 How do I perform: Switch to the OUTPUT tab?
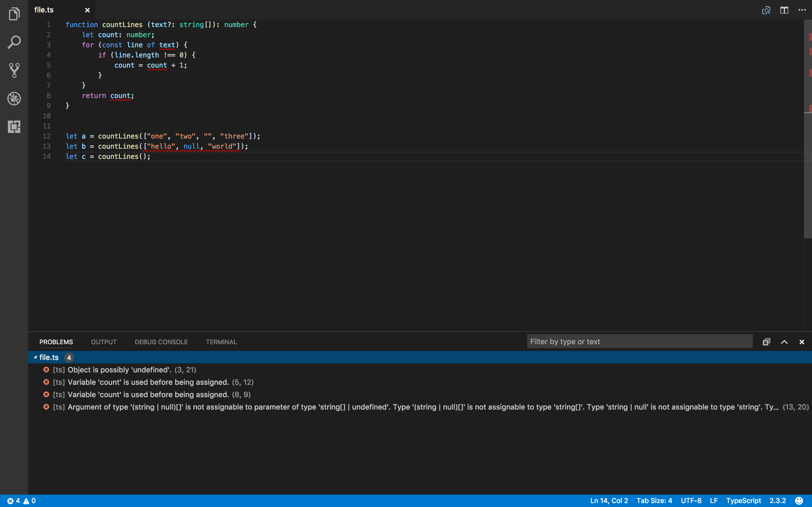(104, 342)
